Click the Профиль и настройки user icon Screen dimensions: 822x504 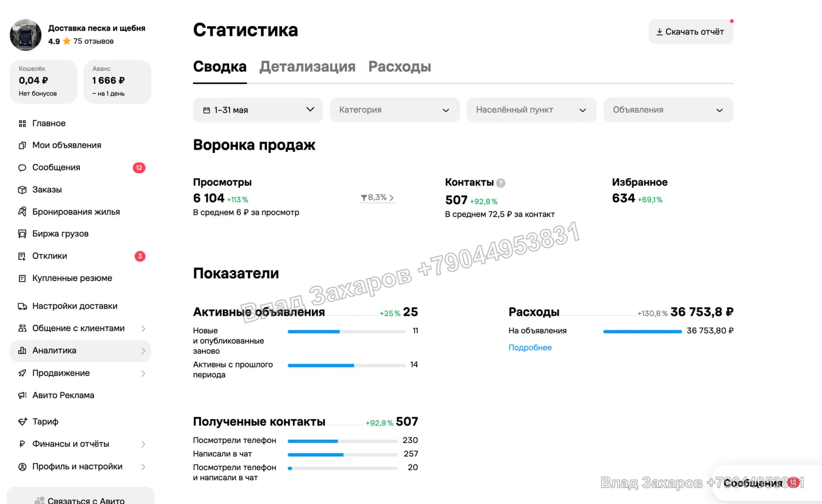22,467
